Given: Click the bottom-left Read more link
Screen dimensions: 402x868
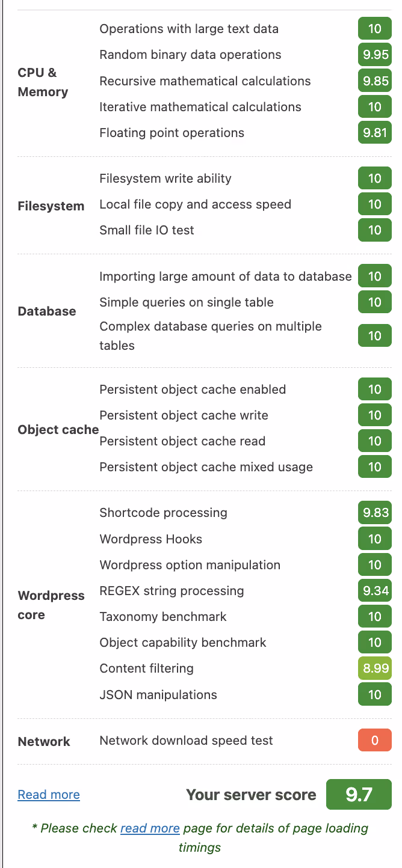Looking at the screenshot, I should click(x=49, y=795).
